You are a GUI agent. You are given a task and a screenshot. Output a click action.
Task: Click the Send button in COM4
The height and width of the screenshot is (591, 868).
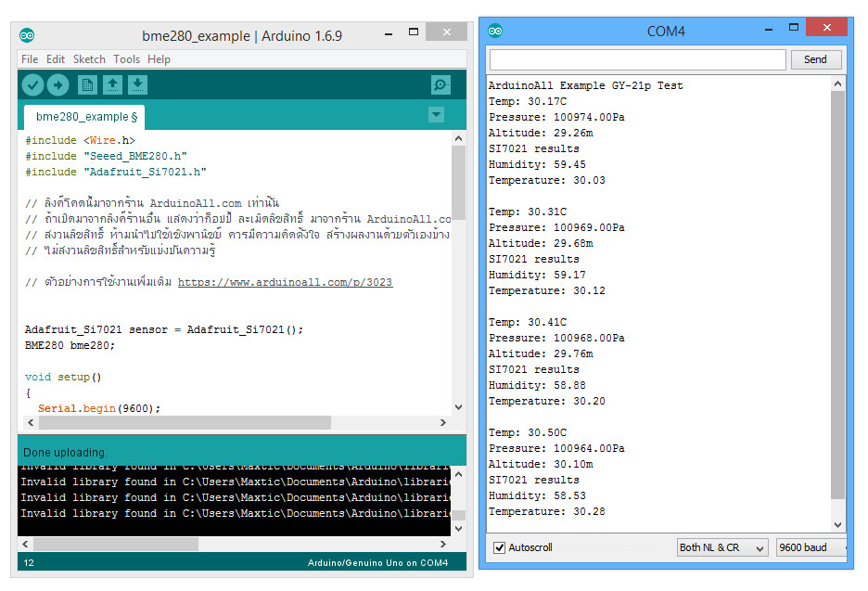pyautogui.click(x=816, y=59)
